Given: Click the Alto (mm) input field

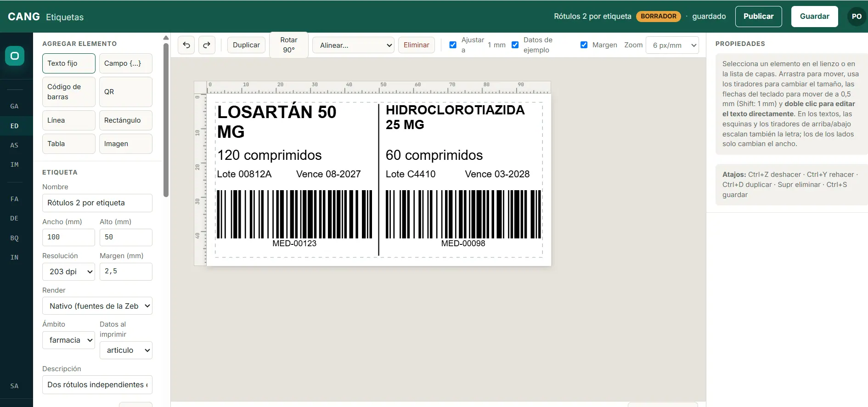Looking at the screenshot, I should (126, 237).
